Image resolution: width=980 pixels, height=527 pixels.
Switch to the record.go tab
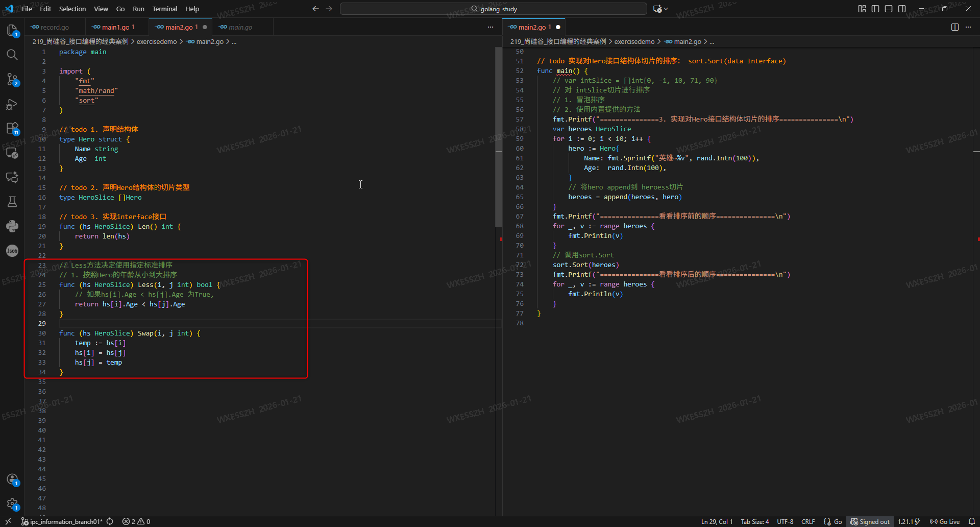click(54, 27)
